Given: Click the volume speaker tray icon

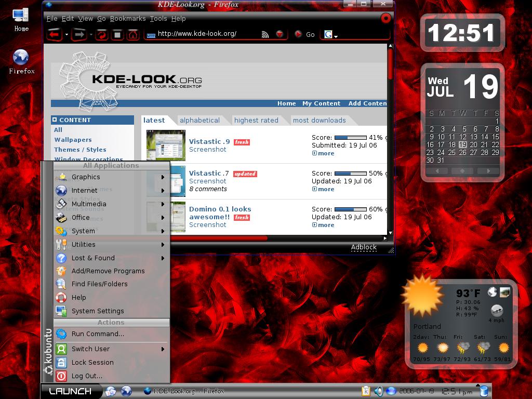Looking at the screenshot, I should pyautogui.click(x=378, y=391).
